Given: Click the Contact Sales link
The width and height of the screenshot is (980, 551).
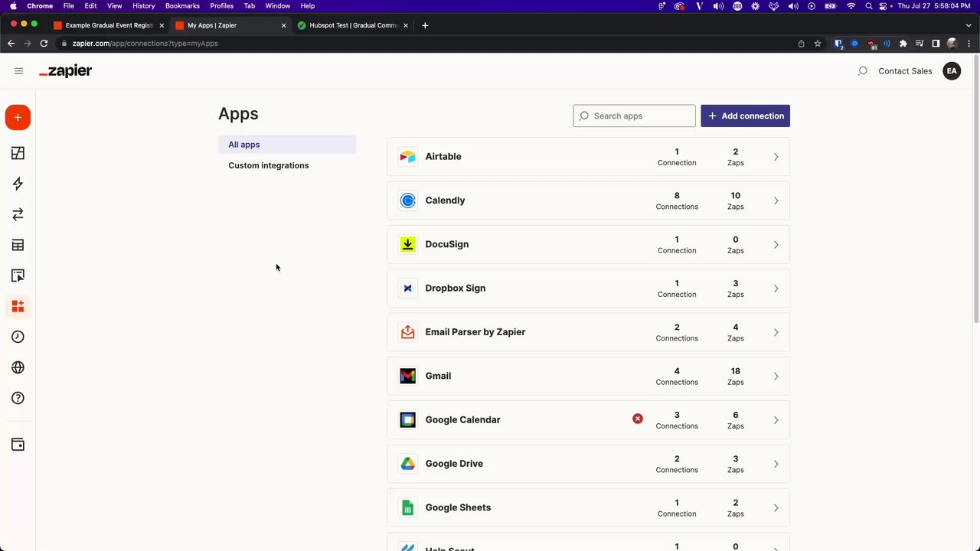Looking at the screenshot, I should coord(905,71).
